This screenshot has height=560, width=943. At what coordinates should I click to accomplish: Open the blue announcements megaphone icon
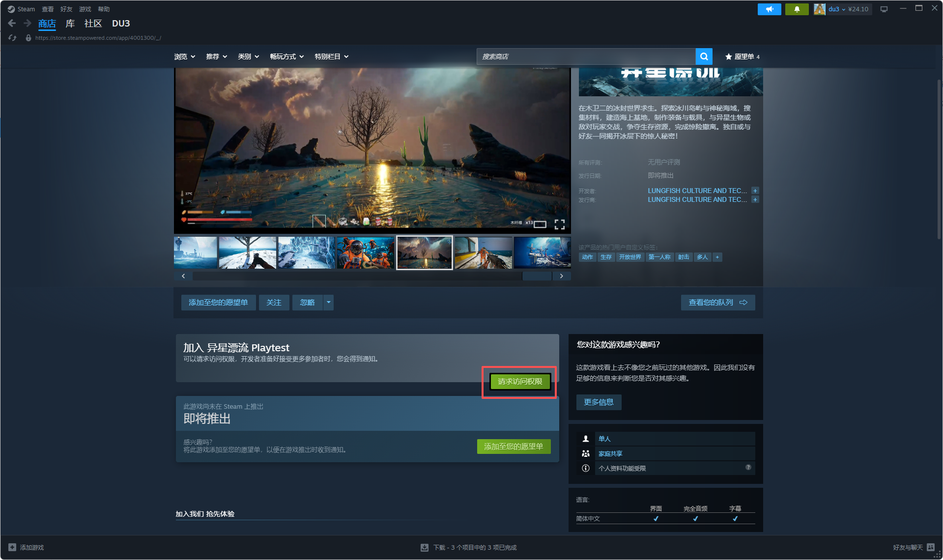pos(769,9)
